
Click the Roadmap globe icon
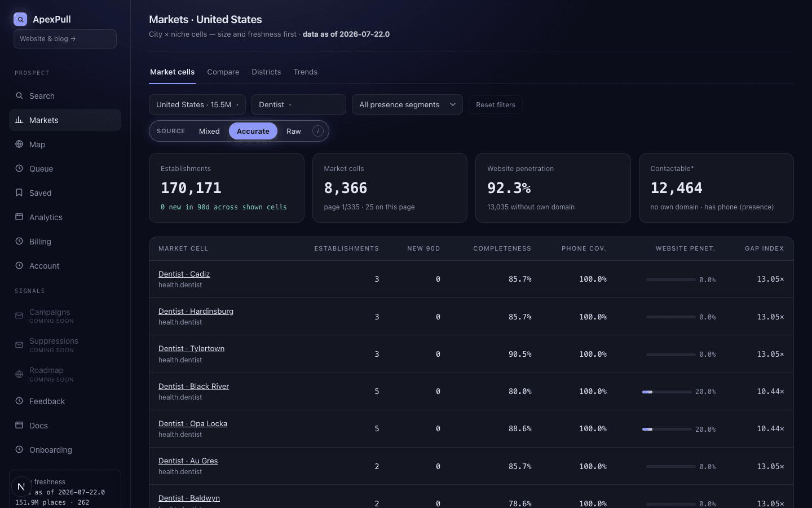point(19,374)
